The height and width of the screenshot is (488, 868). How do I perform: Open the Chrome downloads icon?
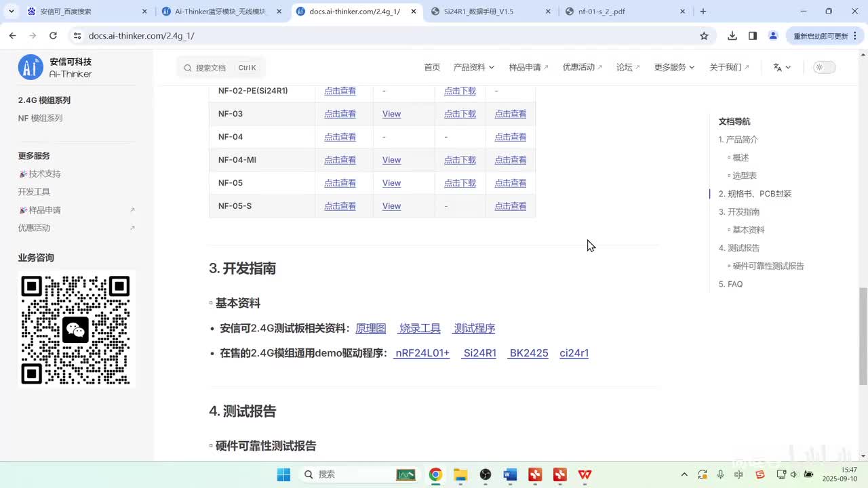tap(732, 36)
